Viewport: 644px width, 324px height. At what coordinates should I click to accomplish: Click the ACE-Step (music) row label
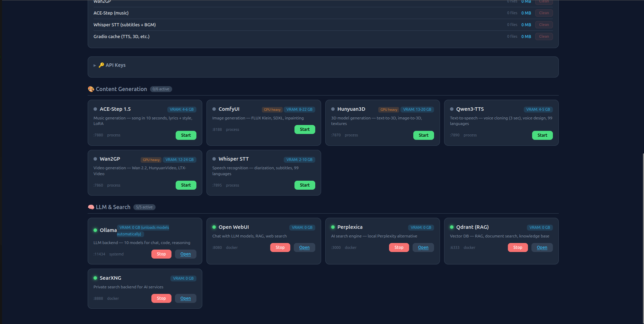(111, 13)
